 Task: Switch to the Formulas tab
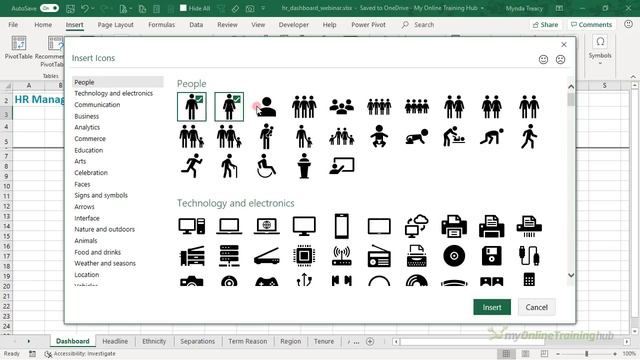pyautogui.click(x=161, y=25)
